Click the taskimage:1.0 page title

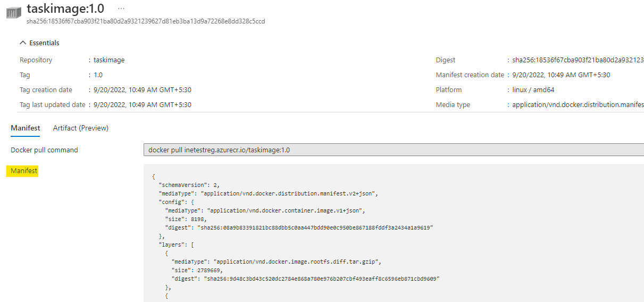pyautogui.click(x=65, y=9)
